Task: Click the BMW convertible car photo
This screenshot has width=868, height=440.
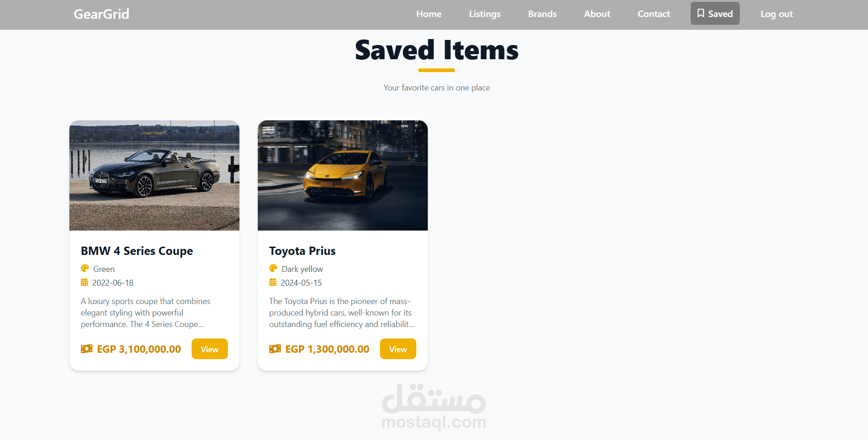Action: (154, 175)
